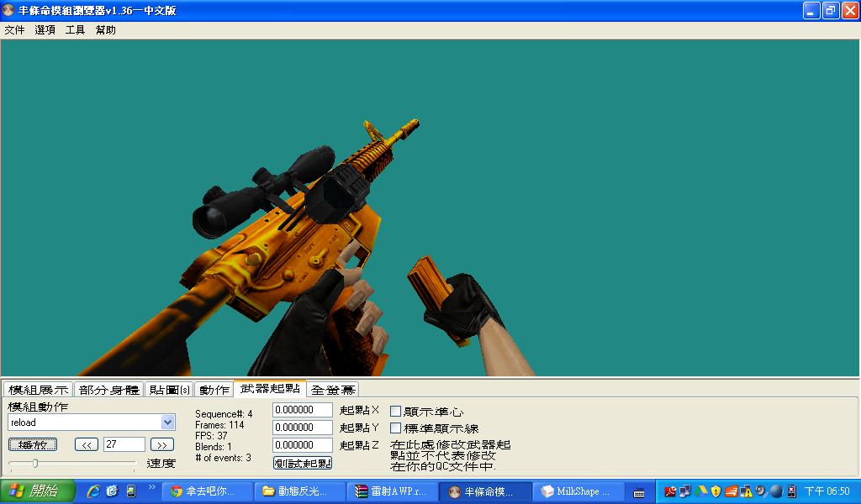Click the network computers tray icon

click(684, 491)
